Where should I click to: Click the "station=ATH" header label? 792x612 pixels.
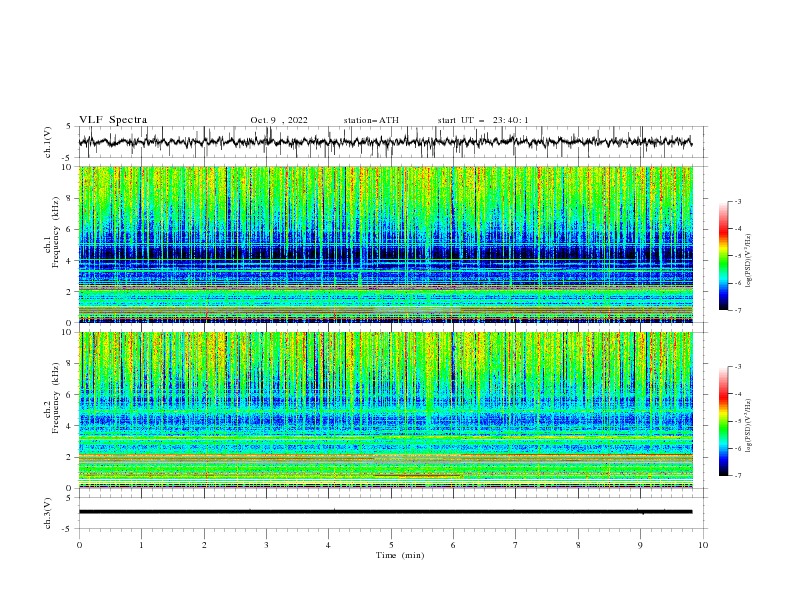[371, 120]
